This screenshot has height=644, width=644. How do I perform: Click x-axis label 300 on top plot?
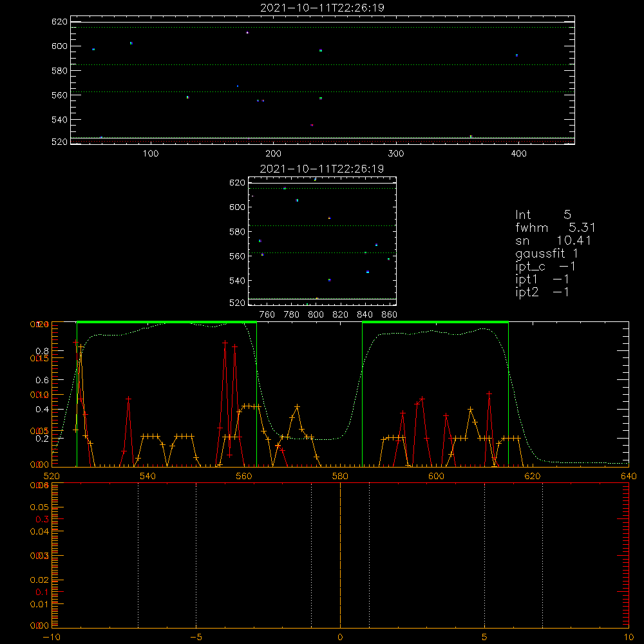tap(396, 154)
